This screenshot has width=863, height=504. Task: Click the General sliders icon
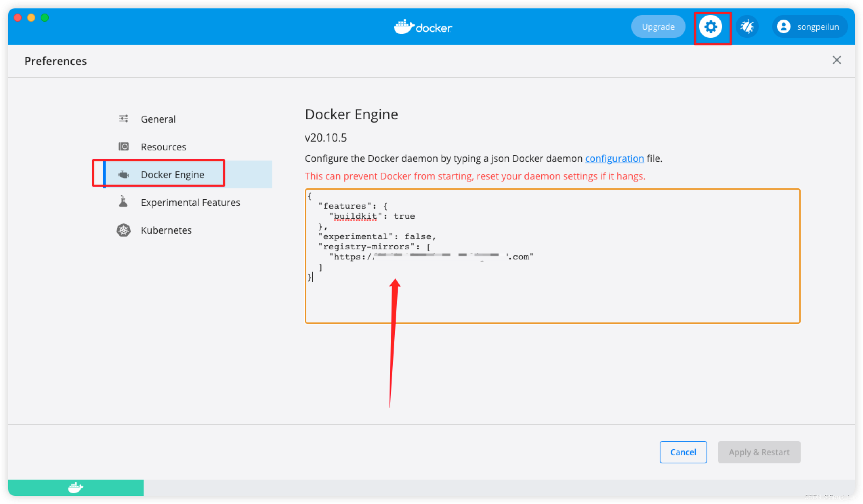[123, 119]
